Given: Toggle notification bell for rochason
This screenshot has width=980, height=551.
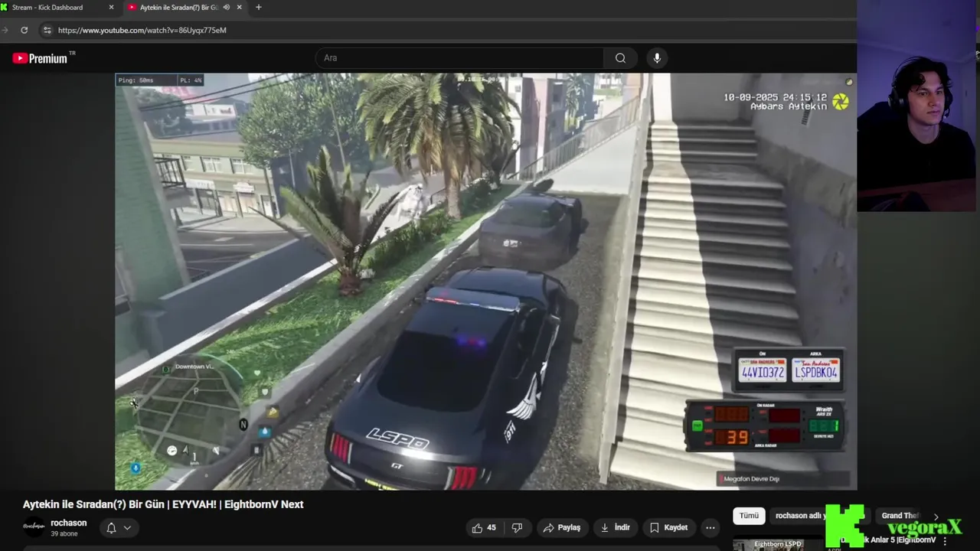Looking at the screenshot, I should click(x=111, y=527).
